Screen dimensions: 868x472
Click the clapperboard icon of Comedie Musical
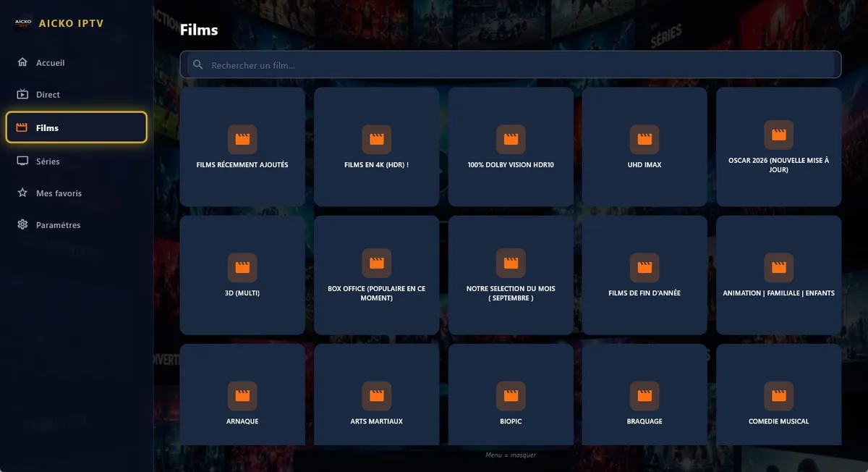click(x=779, y=396)
